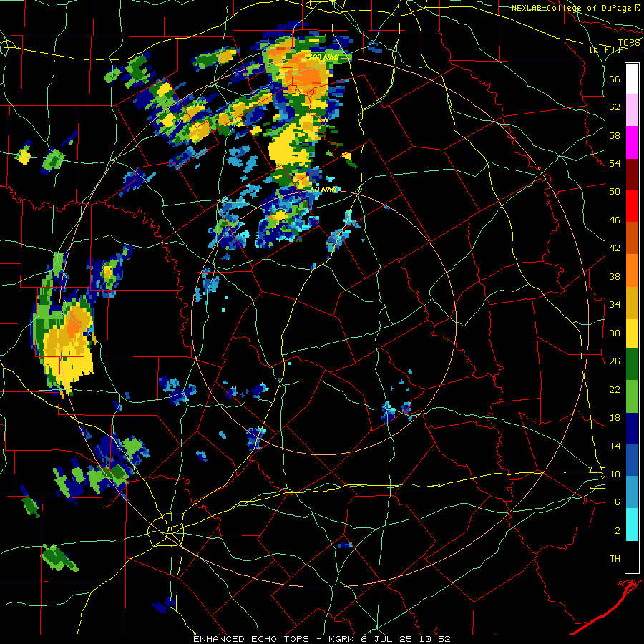
Task: Click the K FT units label
Action: (605, 49)
